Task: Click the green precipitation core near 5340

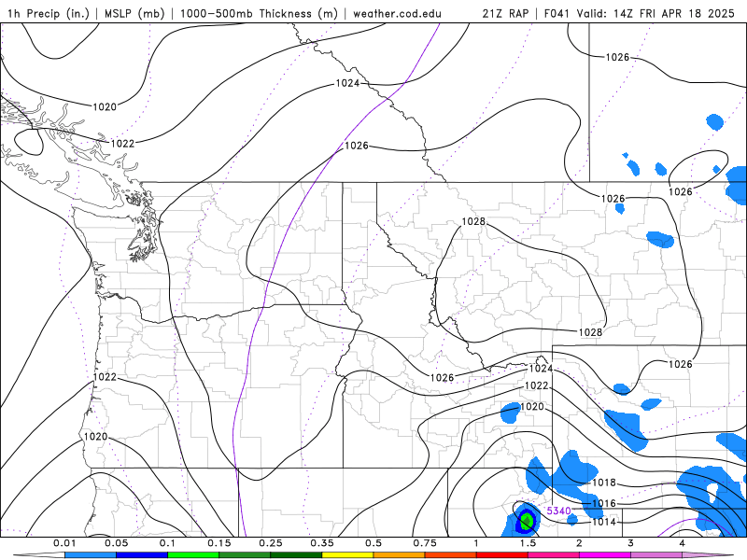Action: coord(527,520)
